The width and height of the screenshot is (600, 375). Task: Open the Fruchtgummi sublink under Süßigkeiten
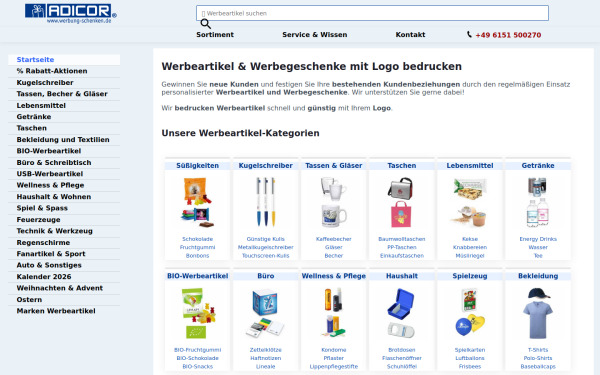pyautogui.click(x=197, y=248)
